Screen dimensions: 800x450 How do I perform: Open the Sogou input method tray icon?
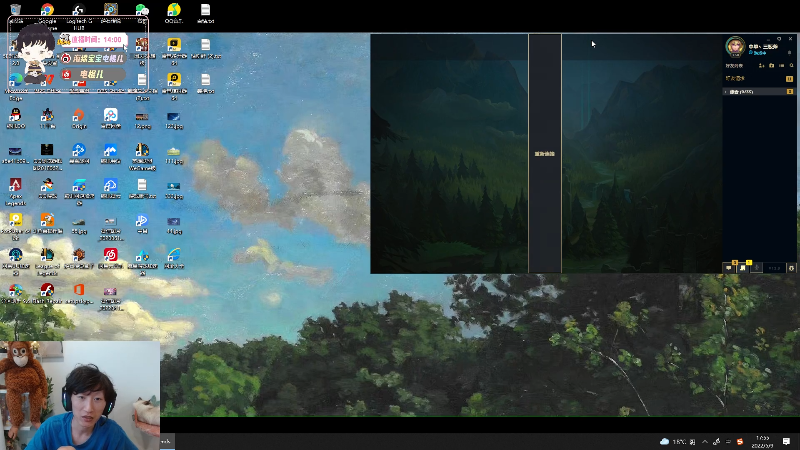click(740, 442)
